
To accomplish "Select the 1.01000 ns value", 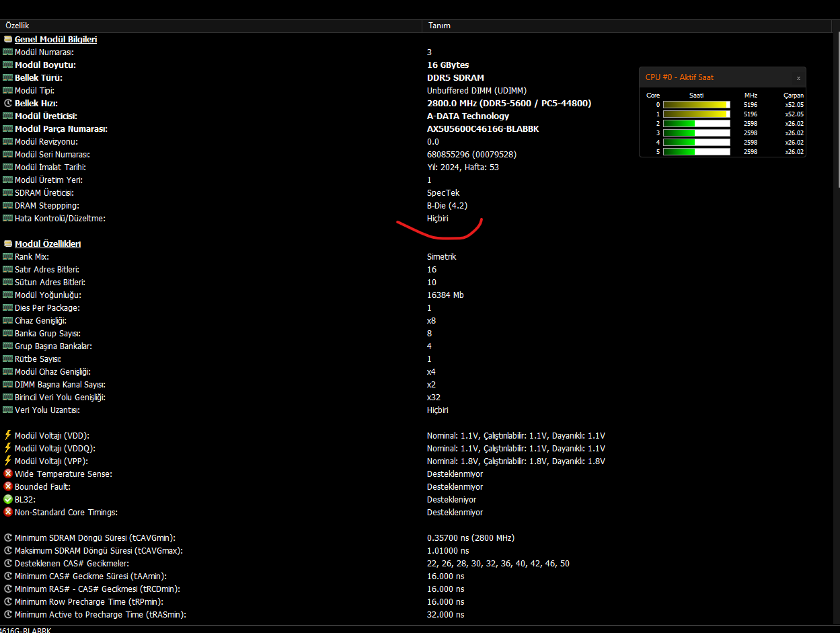I will pos(448,550).
